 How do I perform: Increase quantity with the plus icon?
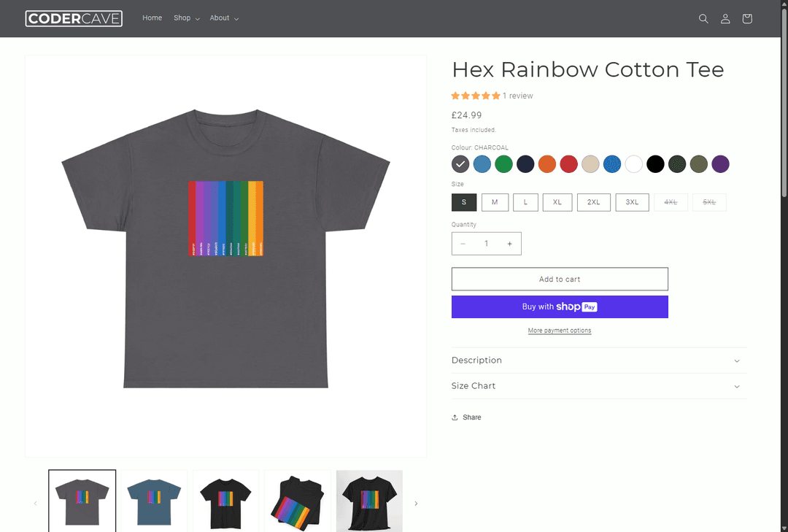509,244
